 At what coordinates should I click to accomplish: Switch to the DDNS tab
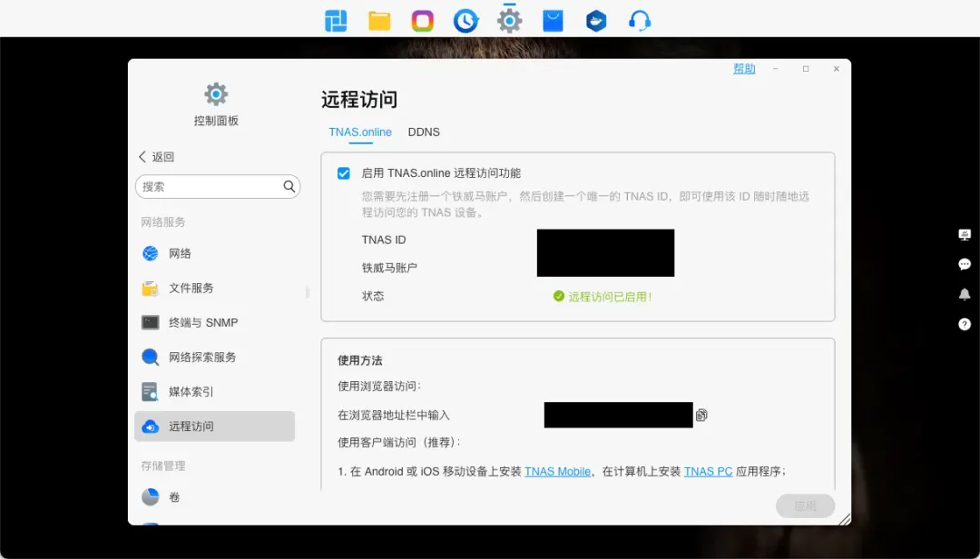[424, 132]
